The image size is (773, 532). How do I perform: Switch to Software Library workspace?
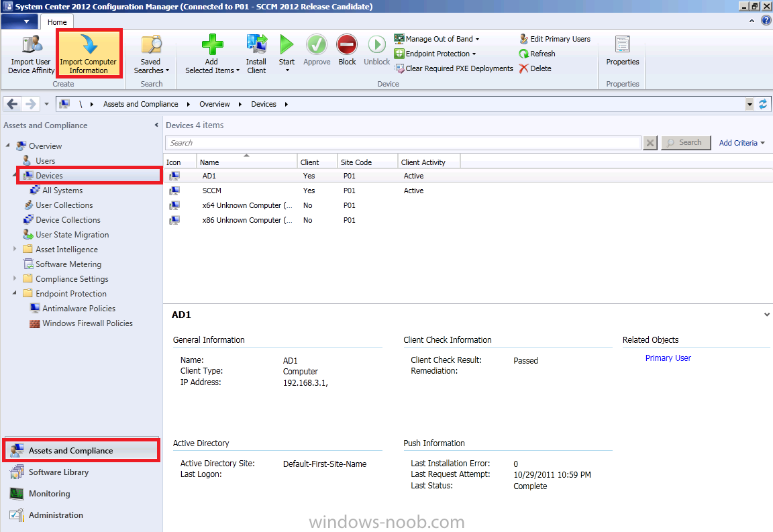pos(81,472)
